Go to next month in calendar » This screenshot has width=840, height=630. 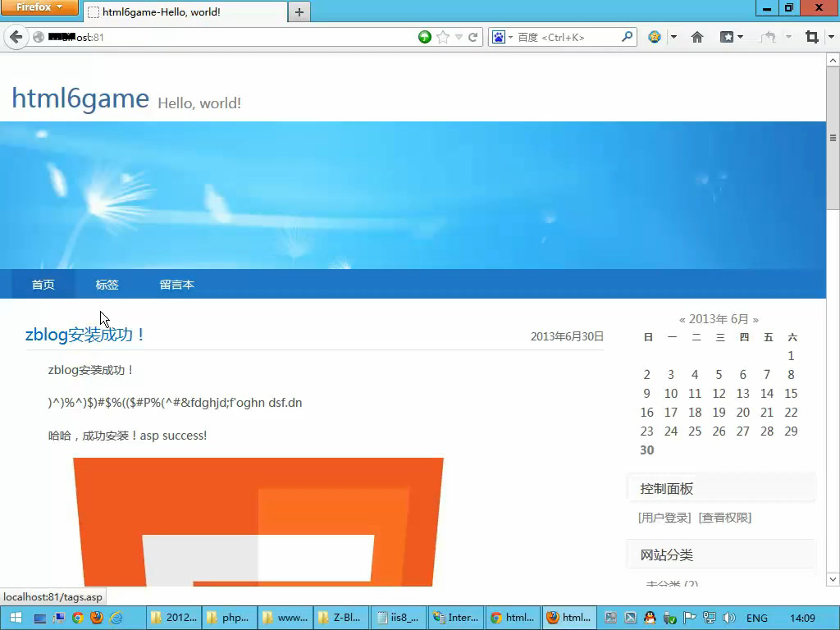pos(756,320)
